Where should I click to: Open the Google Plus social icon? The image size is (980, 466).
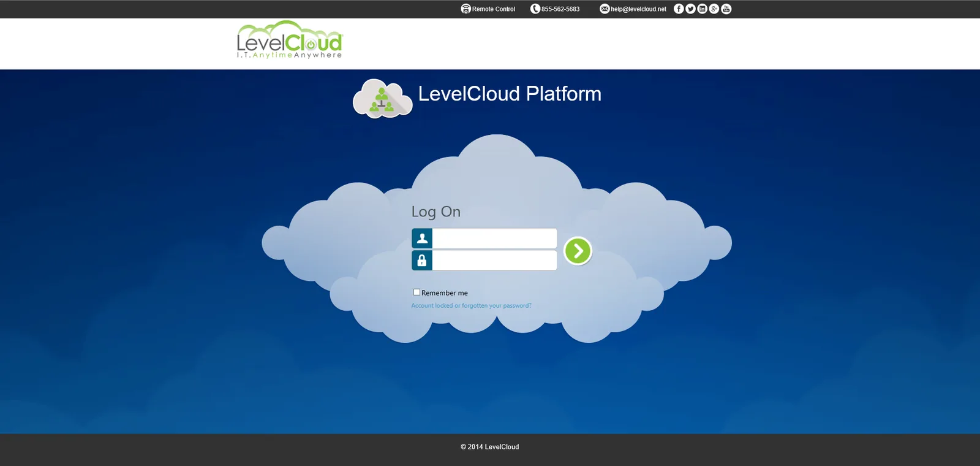coord(714,9)
